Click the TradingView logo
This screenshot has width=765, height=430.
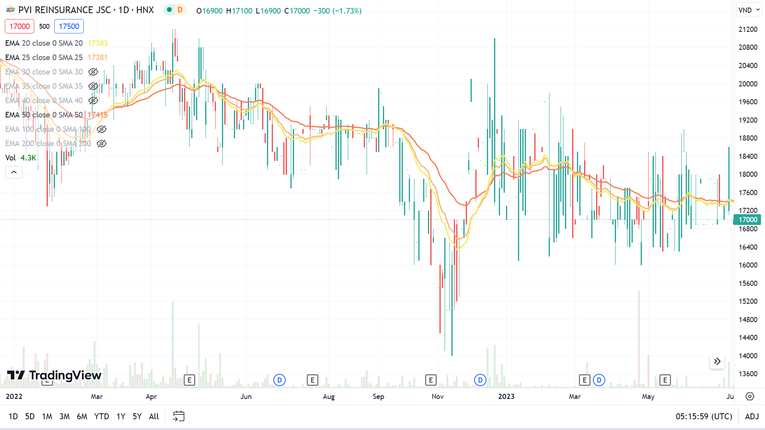pyautogui.click(x=54, y=376)
